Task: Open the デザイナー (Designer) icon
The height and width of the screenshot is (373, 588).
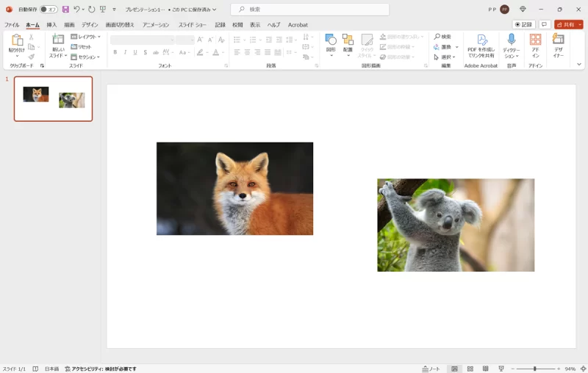Action: tap(559, 40)
